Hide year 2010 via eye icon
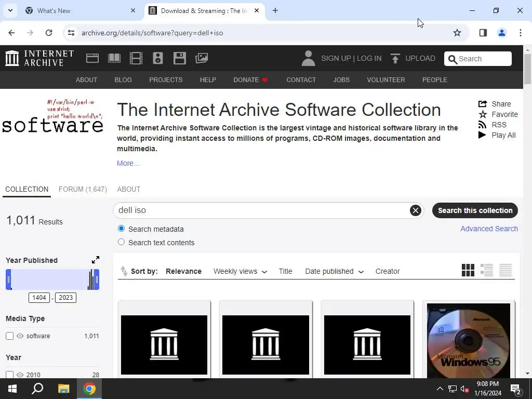Viewport: 532px width, 399px height. 20,375
